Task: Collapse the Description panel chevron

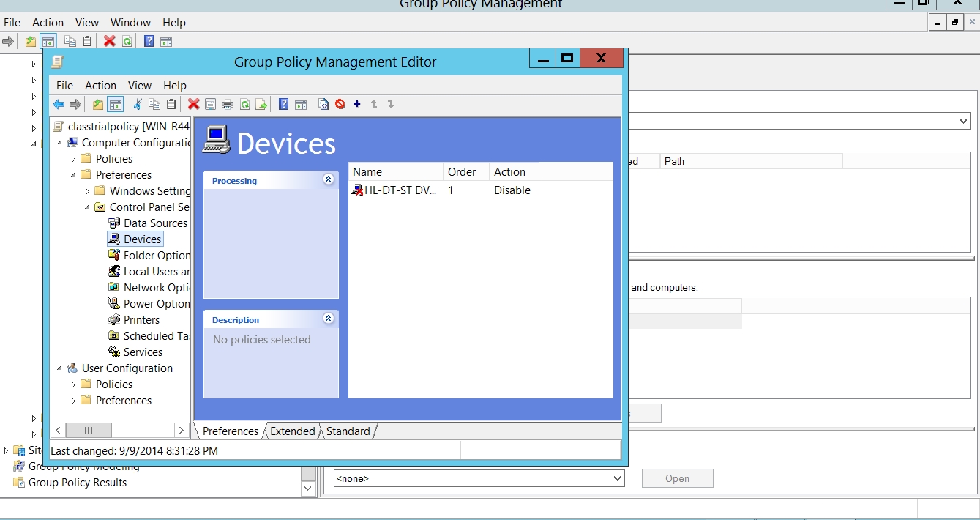Action: point(328,319)
